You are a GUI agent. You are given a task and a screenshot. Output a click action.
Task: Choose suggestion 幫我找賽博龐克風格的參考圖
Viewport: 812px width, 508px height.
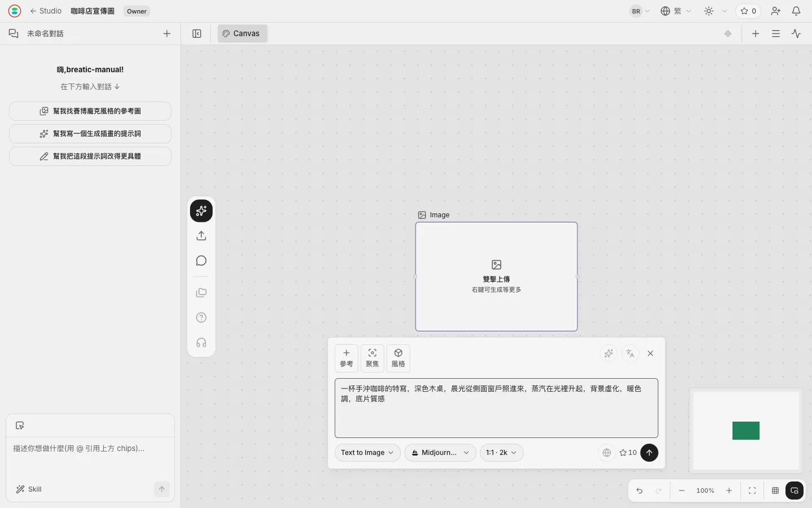point(90,111)
